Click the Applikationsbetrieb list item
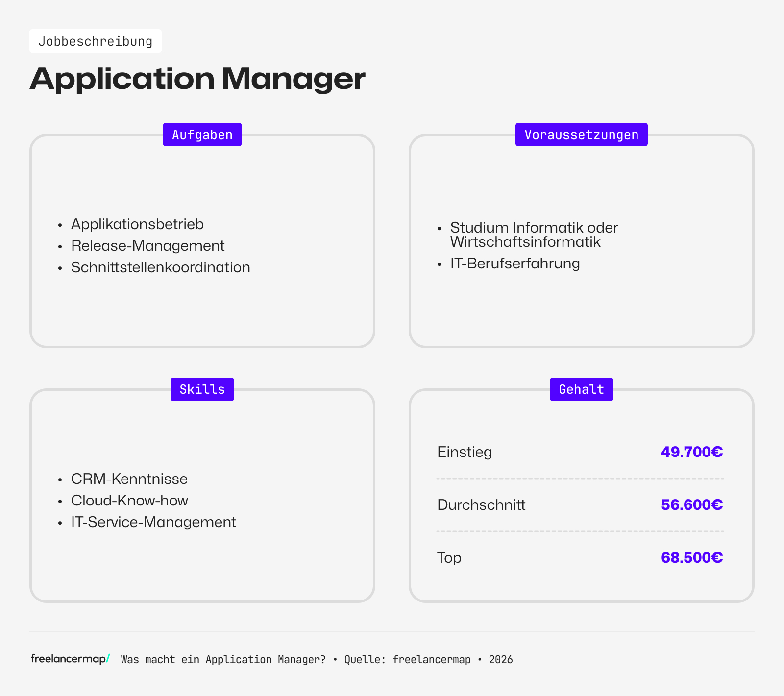The width and height of the screenshot is (784, 696). pos(137,224)
